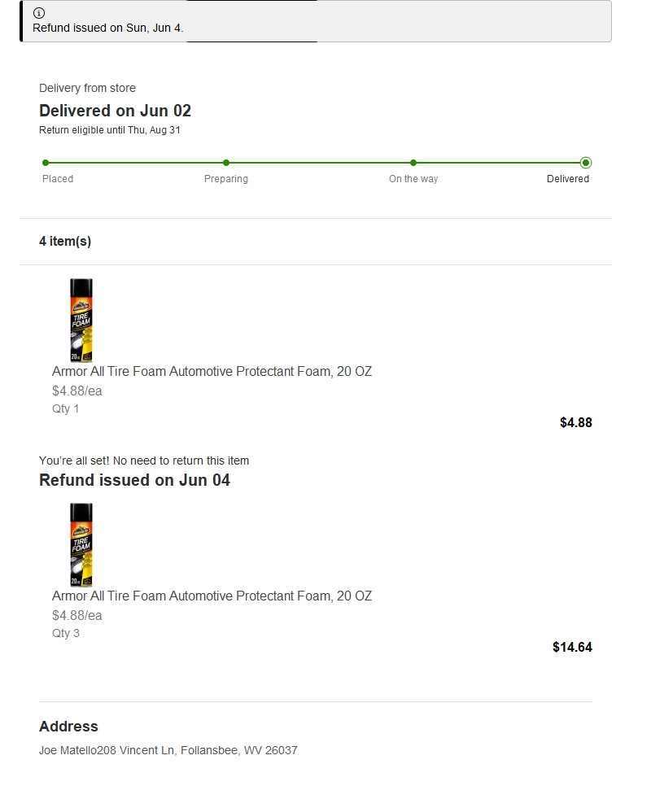Click the On the way progress dot
Viewport: 651px width, 812px height.
click(413, 163)
